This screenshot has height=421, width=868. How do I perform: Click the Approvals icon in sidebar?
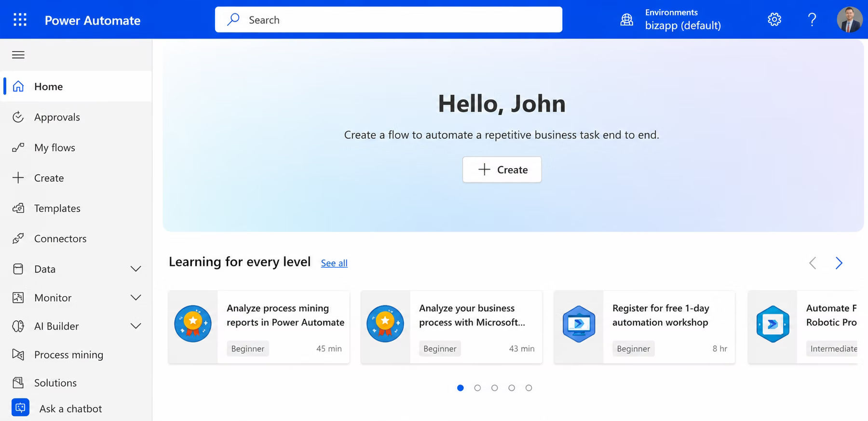tap(18, 117)
